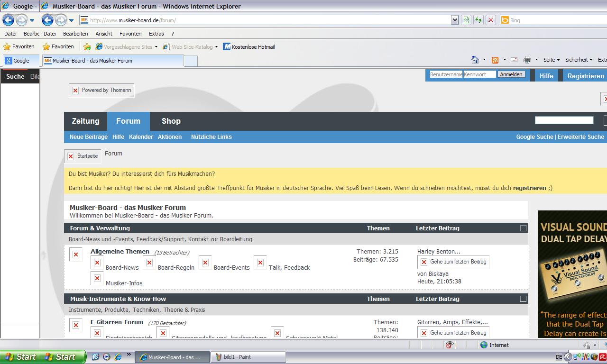Click the bold registrieren link in yellow notice
Image resolution: width=607 pixels, height=364 pixels.
(530, 188)
